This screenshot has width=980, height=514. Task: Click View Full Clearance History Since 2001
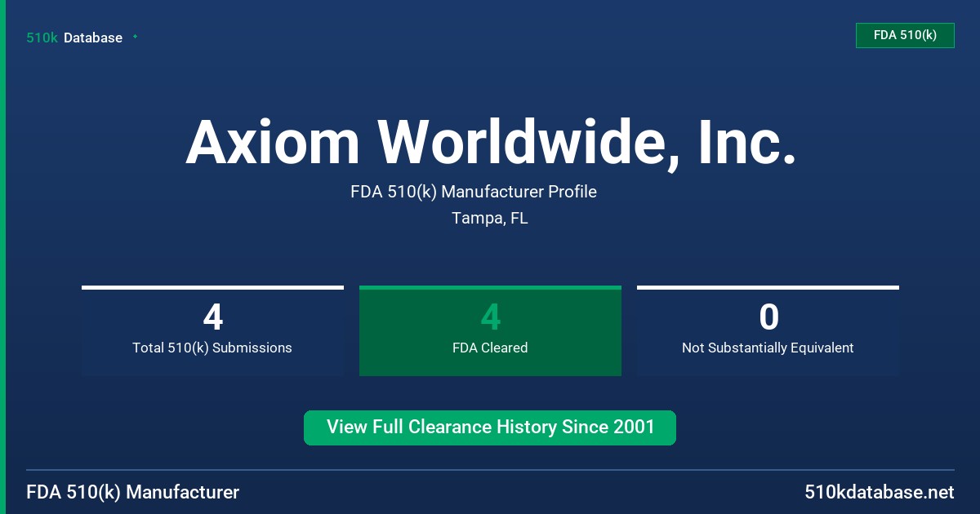coord(490,428)
